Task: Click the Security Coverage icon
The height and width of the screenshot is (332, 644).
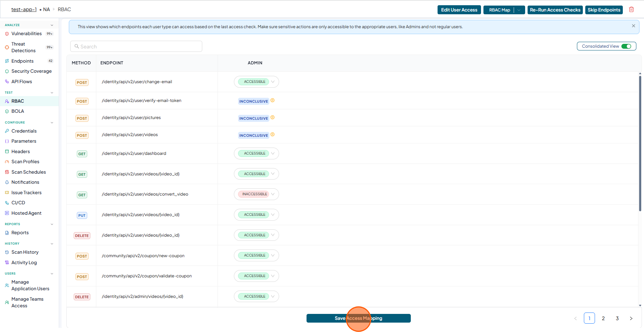Action: tap(7, 71)
